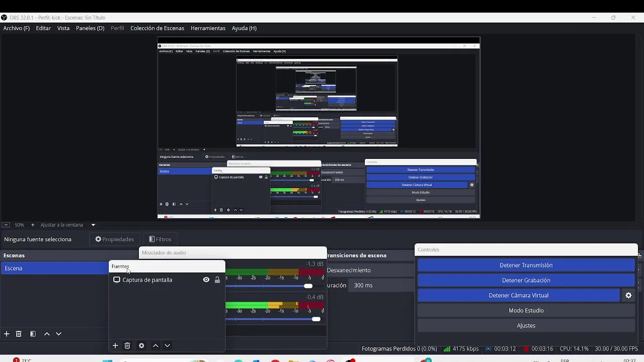Screen dimensions: 644x362
Task: Open Ajustes from the Controles panel
Action: tap(526, 326)
